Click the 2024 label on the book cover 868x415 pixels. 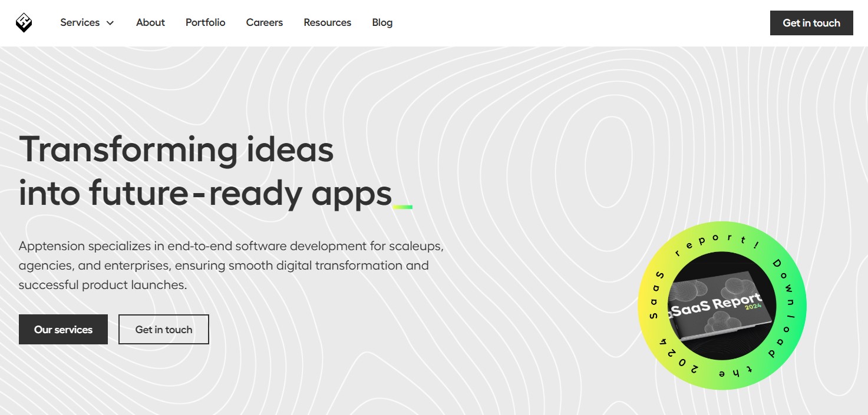752,307
